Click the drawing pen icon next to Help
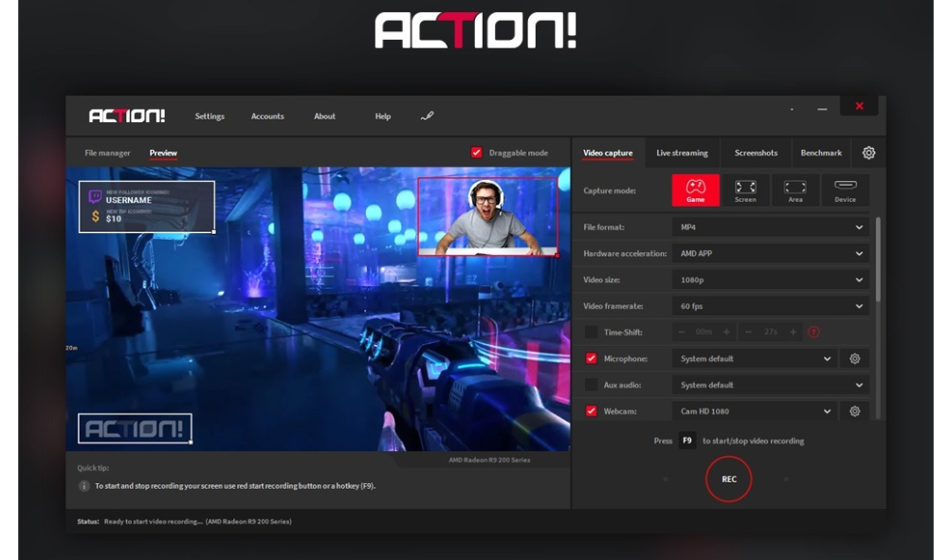Image resolution: width=952 pixels, height=560 pixels. (x=427, y=117)
